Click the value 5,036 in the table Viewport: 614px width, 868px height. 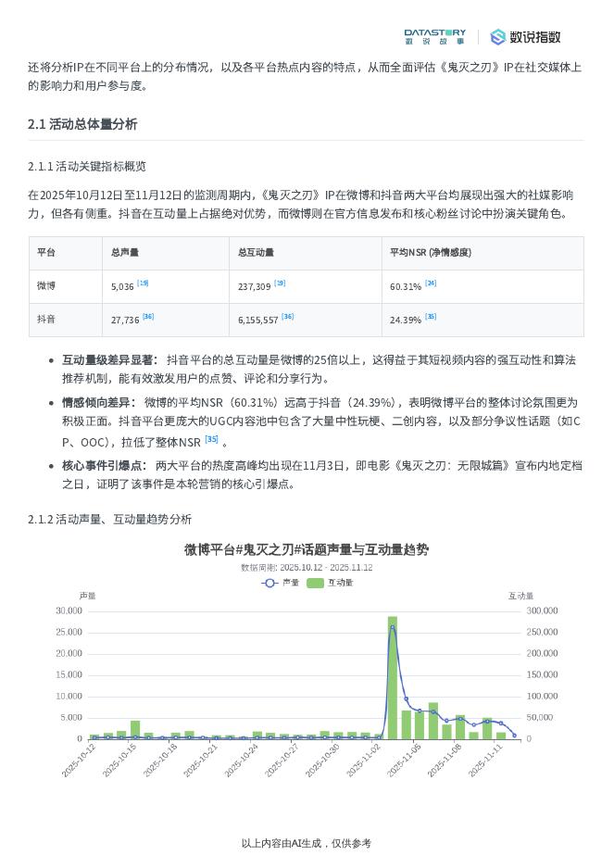(122, 287)
